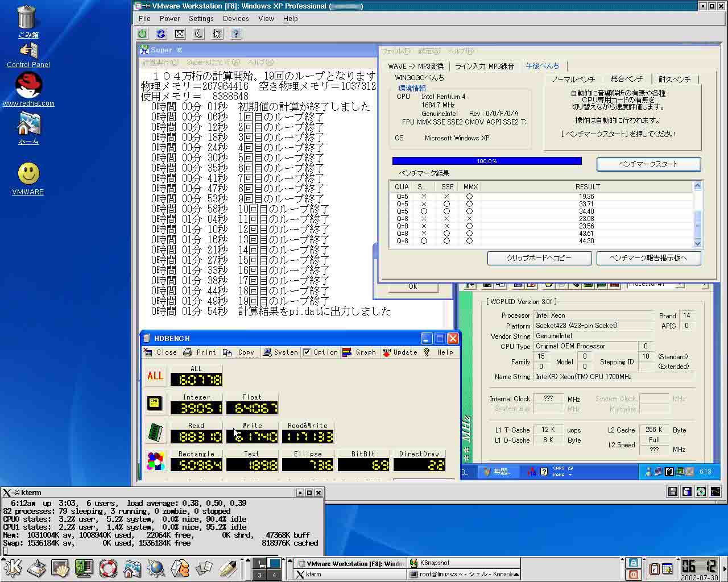The width and height of the screenshot is (728, 582).
Task: Switch to the WAVE -> MP3変換 tab
Action: coord(416,66)
